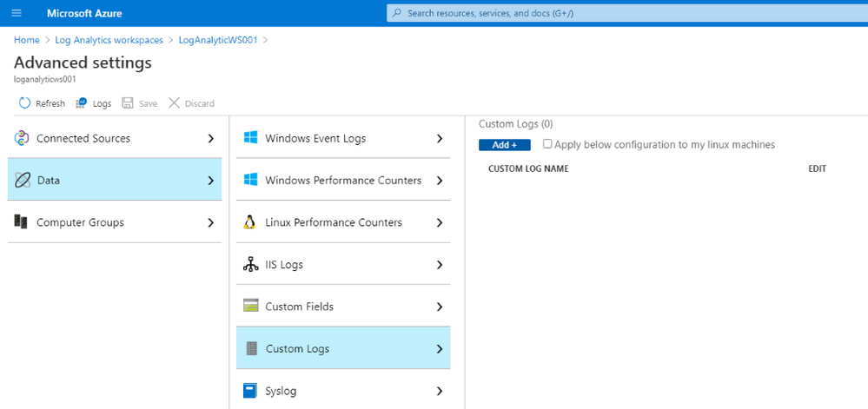868x409 pixels.
Task: Open Syslog settings label
Action: coord(281,392)
